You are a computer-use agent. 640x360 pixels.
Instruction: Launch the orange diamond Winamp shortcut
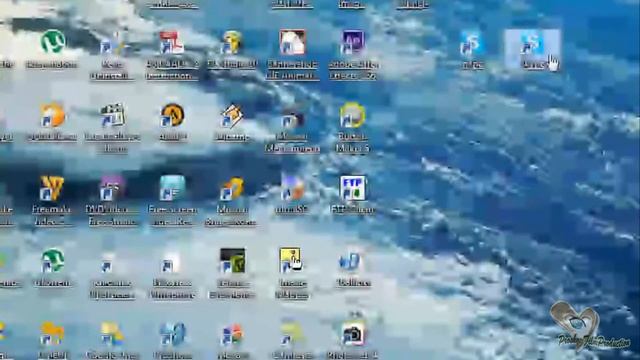(232, 116)
